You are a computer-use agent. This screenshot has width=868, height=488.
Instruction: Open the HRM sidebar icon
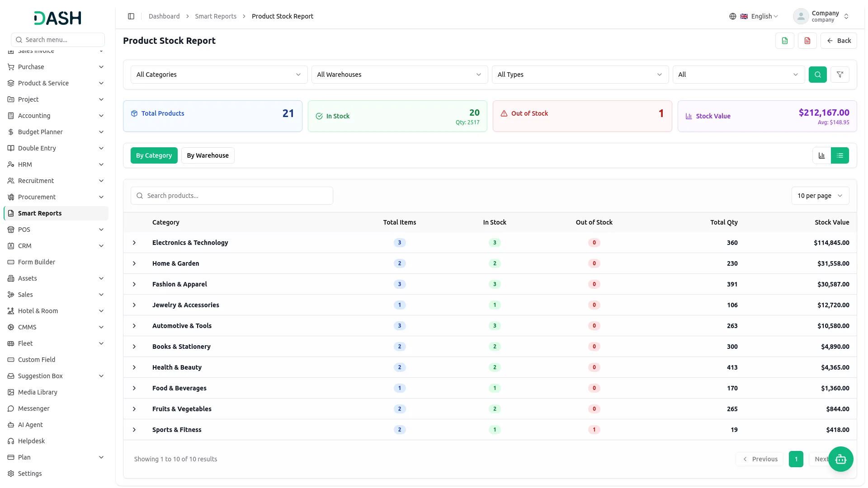[11, 164]
